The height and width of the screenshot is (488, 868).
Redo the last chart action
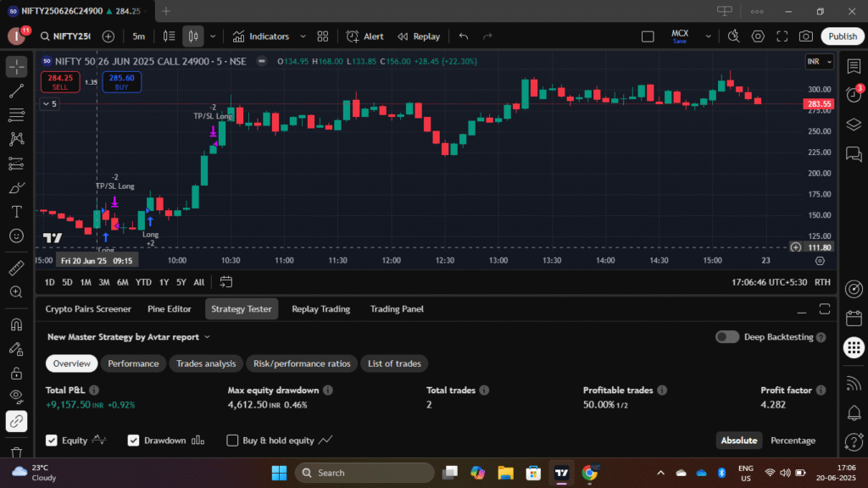point(487,36)
